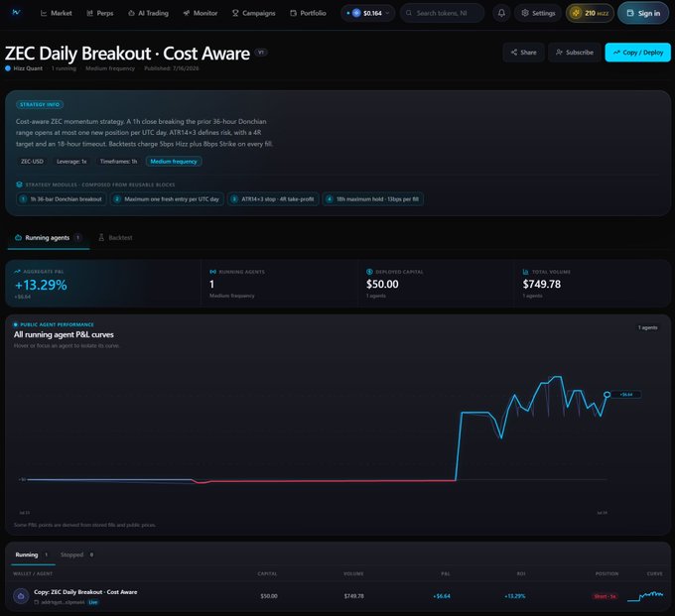Image resolution: width=675 pixels, height=616 pixels.
Task: Select module Maximum one fresh entry per UTC day
Action: click(x=167, y=199)
